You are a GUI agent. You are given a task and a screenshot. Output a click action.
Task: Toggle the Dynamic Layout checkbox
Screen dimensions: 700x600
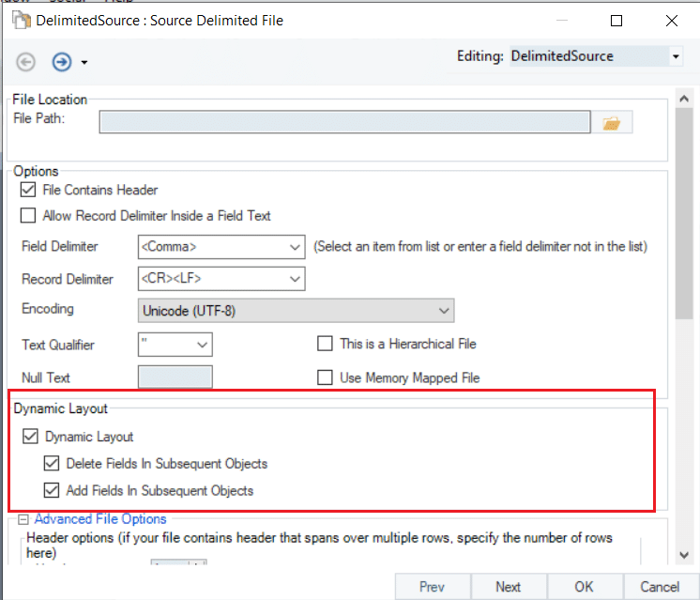click(31, 437)
